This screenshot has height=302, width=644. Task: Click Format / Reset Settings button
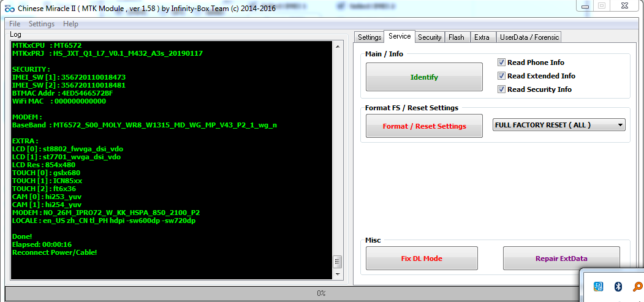(x=424, y=126)
